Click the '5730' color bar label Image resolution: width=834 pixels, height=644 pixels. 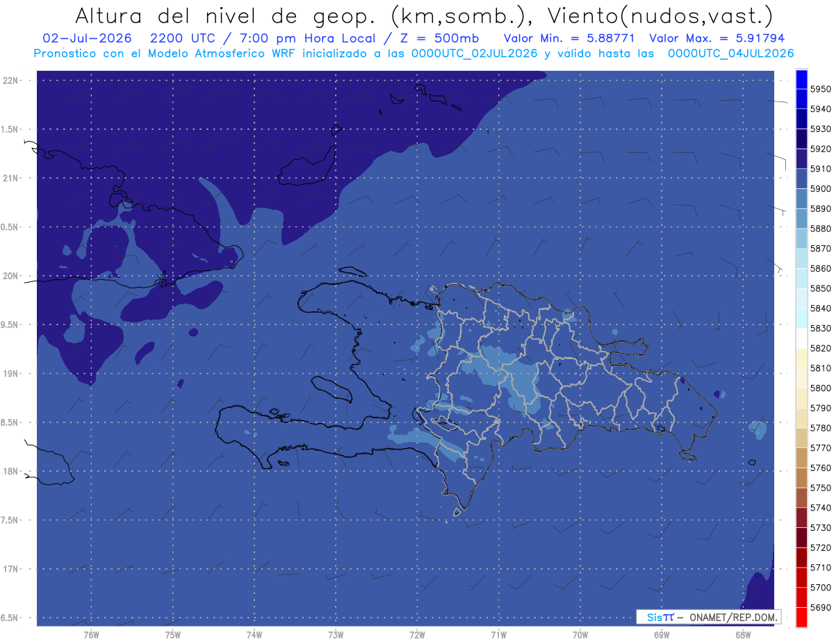point(821,527)
